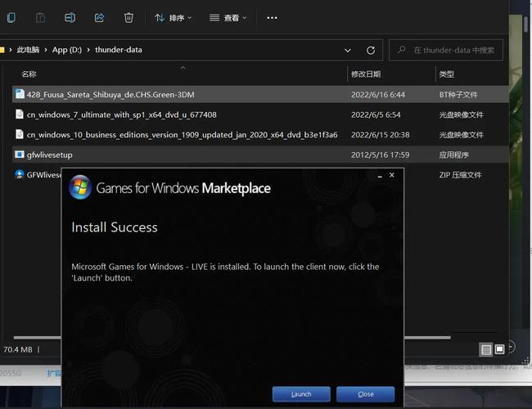Click the Games for Windows logo orb
This screenshot has width=532, height=409.
pyautogui.click(x=80, y=187)
